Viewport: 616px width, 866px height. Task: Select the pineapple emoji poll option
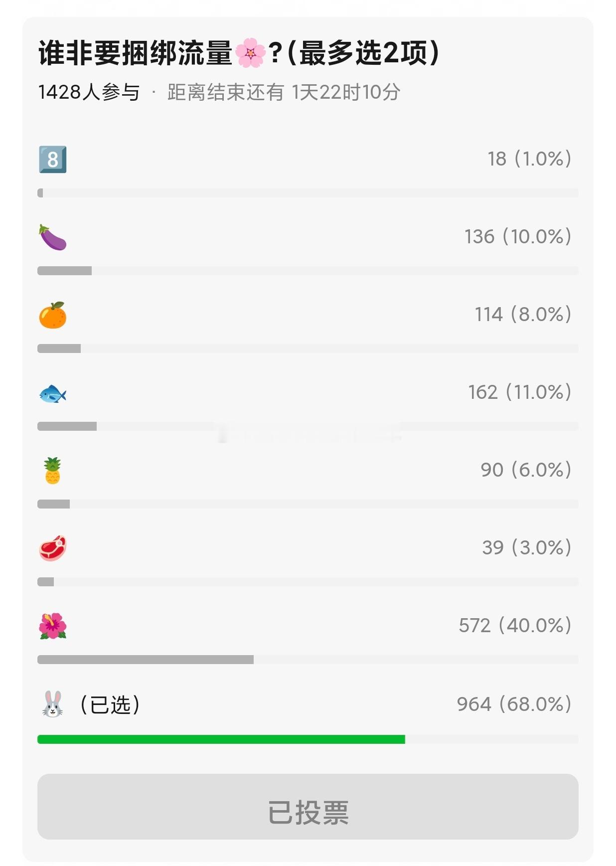(x=53, y=471)
